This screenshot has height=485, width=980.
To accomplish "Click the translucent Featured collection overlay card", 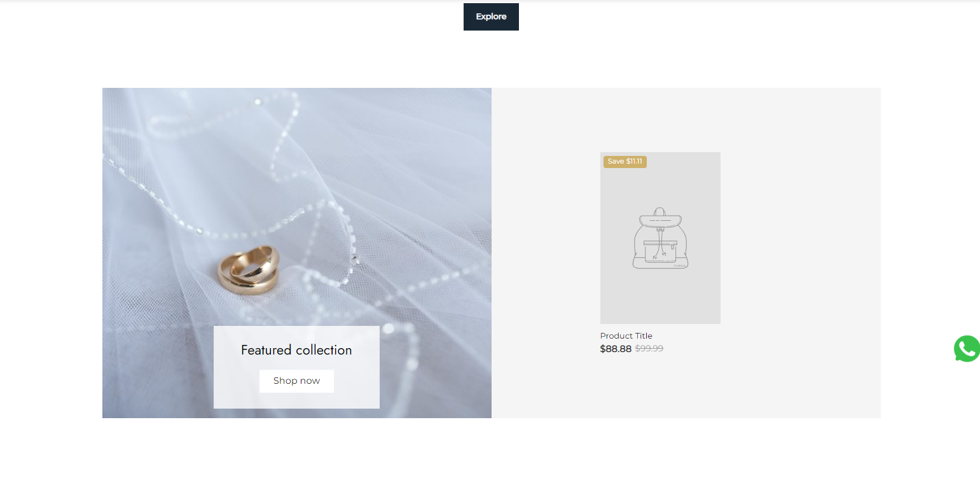I will (x=296, y=367).
